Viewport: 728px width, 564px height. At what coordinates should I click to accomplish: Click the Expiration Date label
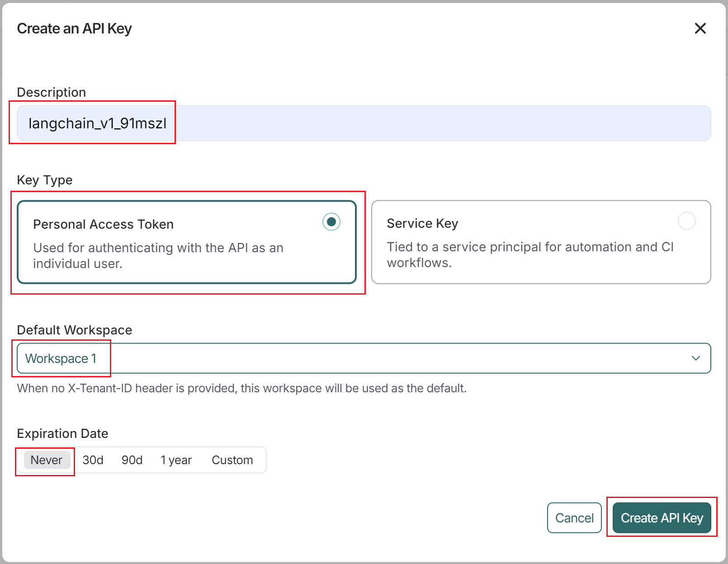[62, 433]
